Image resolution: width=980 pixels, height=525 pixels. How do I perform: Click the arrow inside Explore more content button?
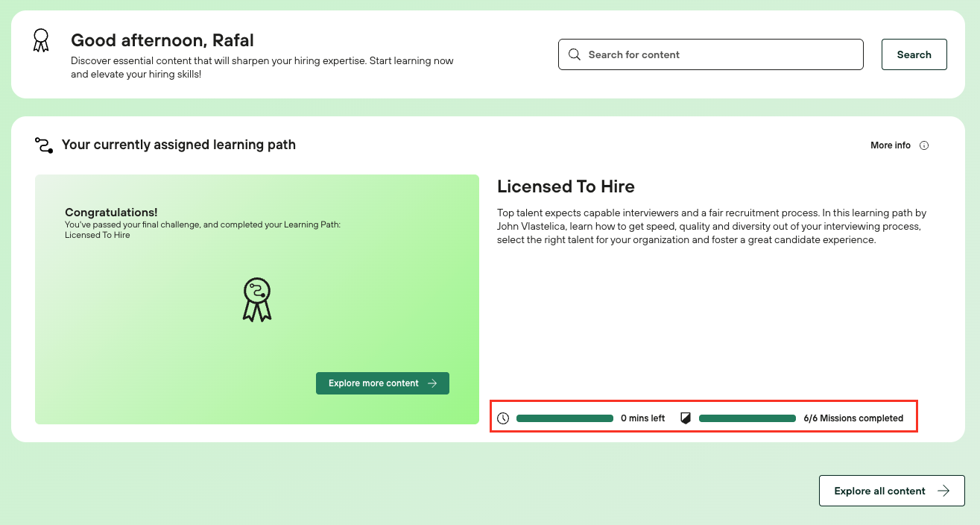(432, 383)
